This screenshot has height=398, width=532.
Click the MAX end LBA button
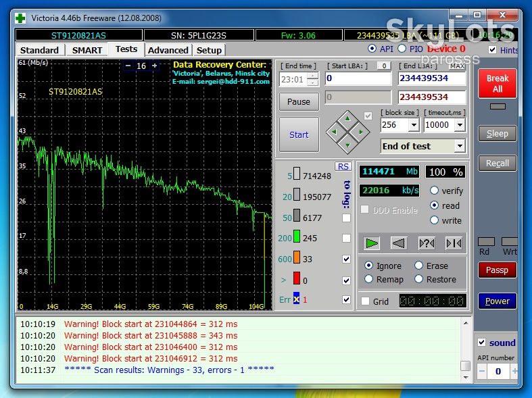pos(458,66)
